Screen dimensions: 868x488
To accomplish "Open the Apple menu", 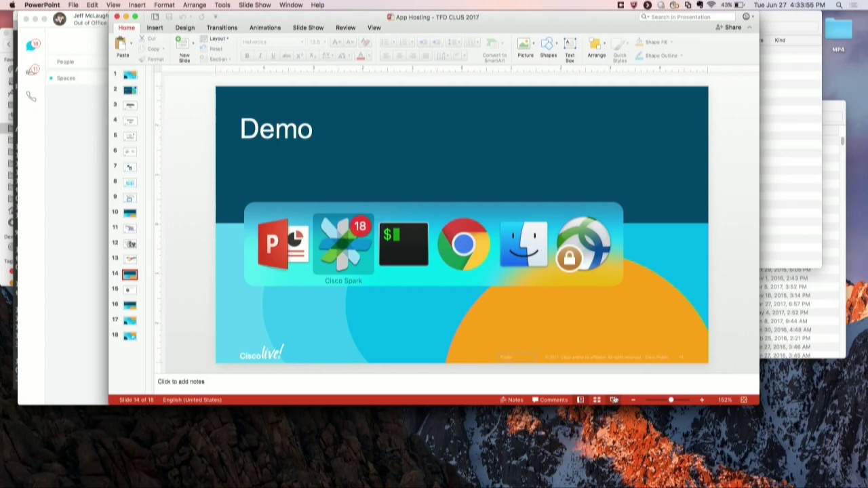I will click(12, 5).
